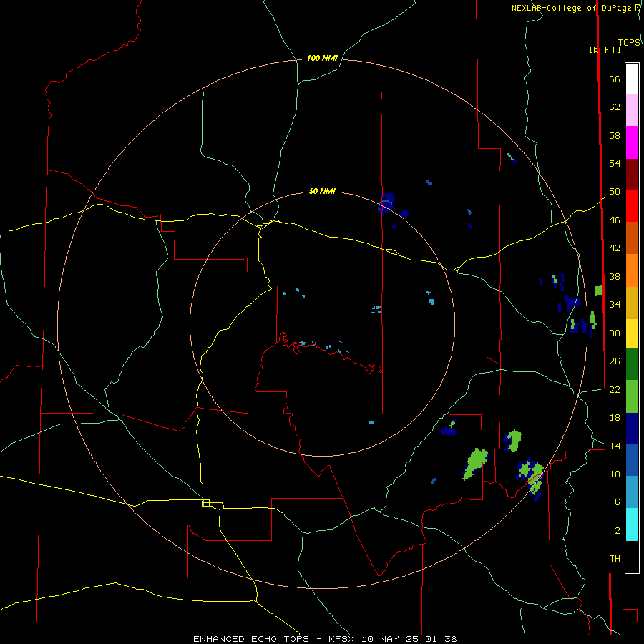This screenshot has height=644, width=644.
Task: Select the legend scale value 2
Action: [617, 530]
